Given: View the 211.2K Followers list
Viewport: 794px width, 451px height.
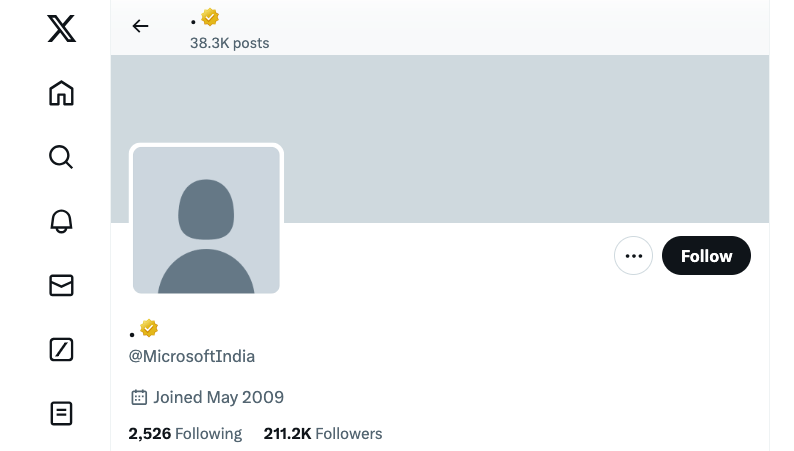Looking at the screenshot, I should [x=323, y=434].
